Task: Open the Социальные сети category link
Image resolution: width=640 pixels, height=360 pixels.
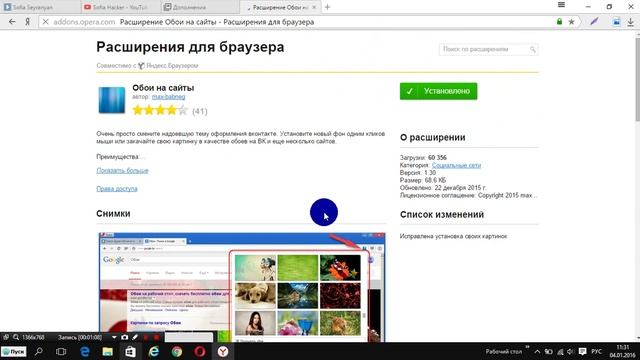Action: [456, 165]
